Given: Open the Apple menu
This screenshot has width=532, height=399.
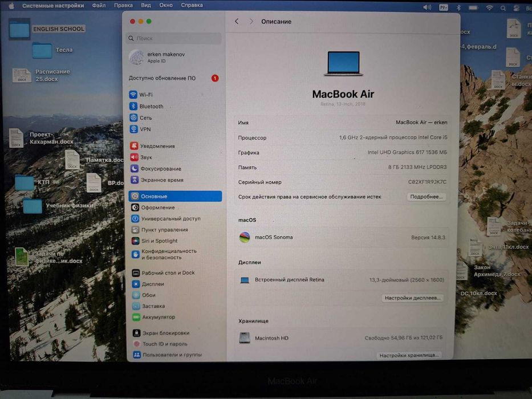Looking at the screenshot, I should [x=11, y=6].
